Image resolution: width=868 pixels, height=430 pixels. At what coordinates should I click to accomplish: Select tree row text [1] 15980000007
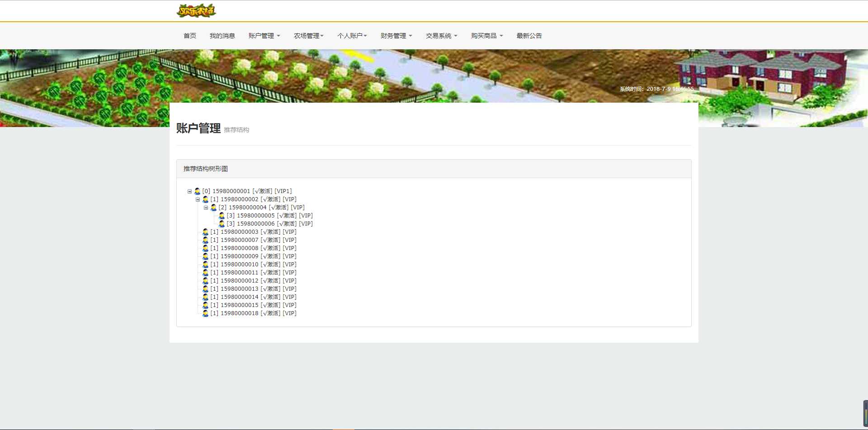pos(253,240)
